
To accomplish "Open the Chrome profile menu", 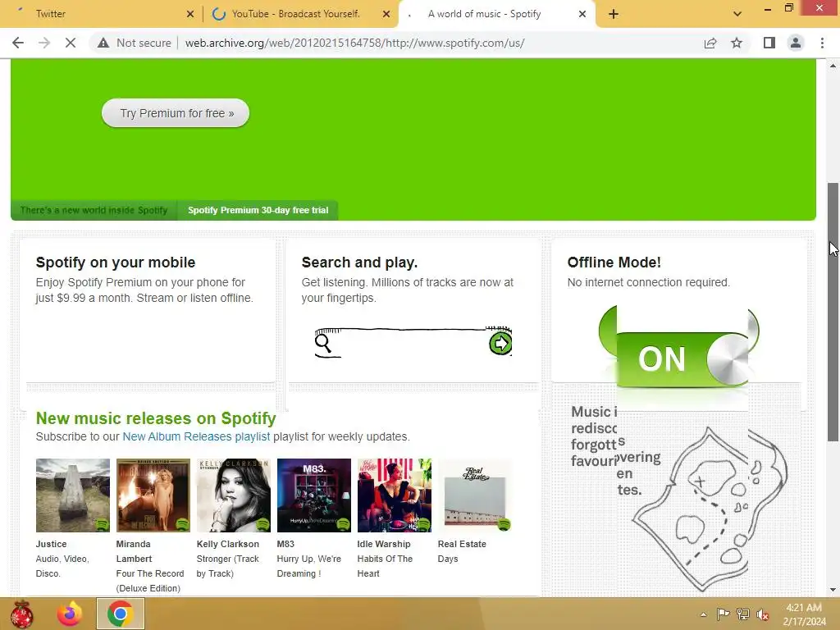I will tap(796, 43).
